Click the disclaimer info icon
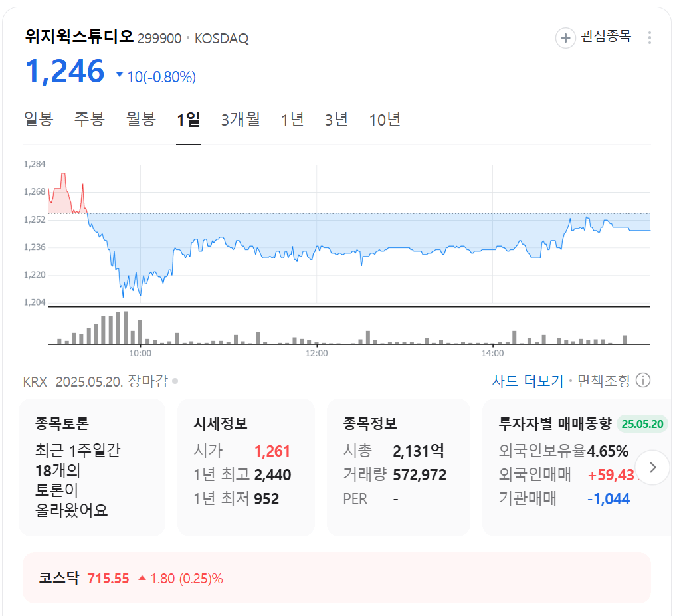The image size is (675, 616). [643, 381]
